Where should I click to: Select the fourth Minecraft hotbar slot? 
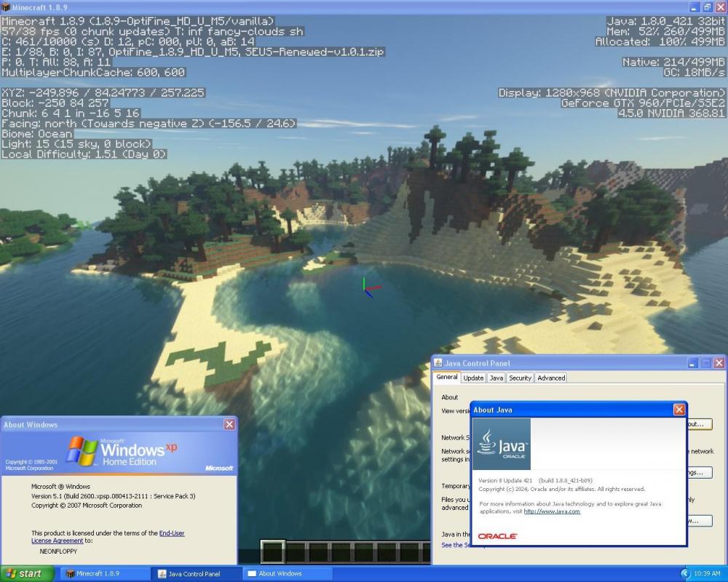point(341,552)
